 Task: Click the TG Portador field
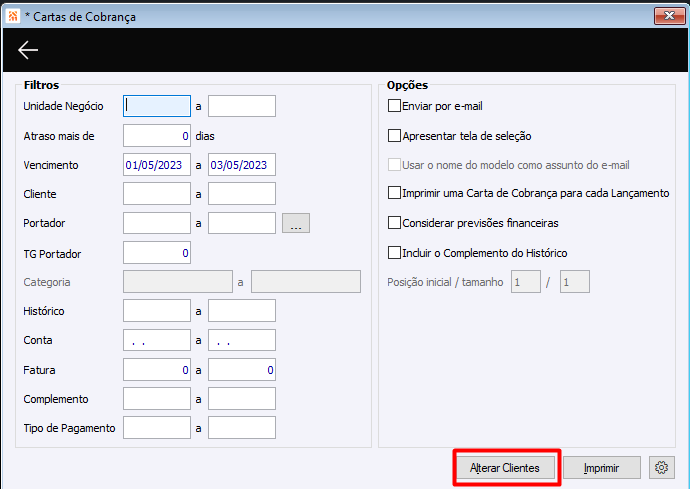[x=157, y=253]
